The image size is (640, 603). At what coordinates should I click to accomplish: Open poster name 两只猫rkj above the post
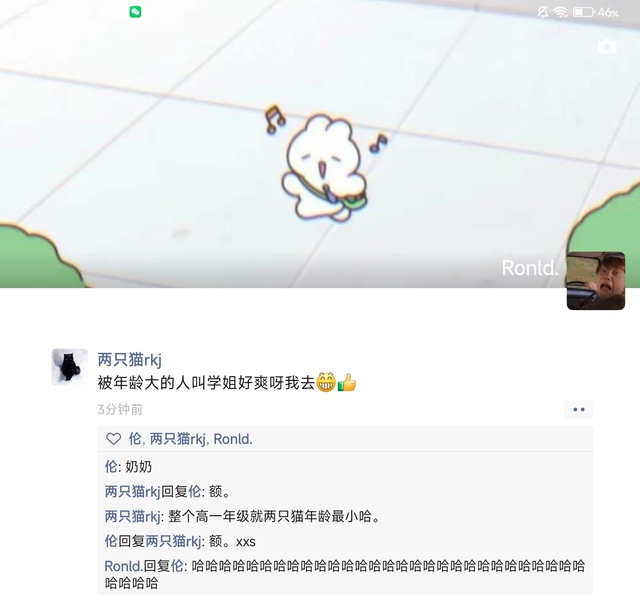click(129, 360)
